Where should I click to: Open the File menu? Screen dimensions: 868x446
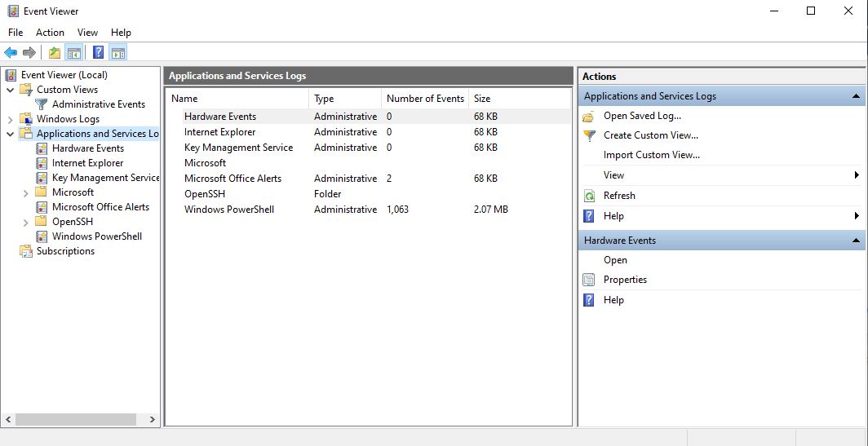click(x=15, y=33)
